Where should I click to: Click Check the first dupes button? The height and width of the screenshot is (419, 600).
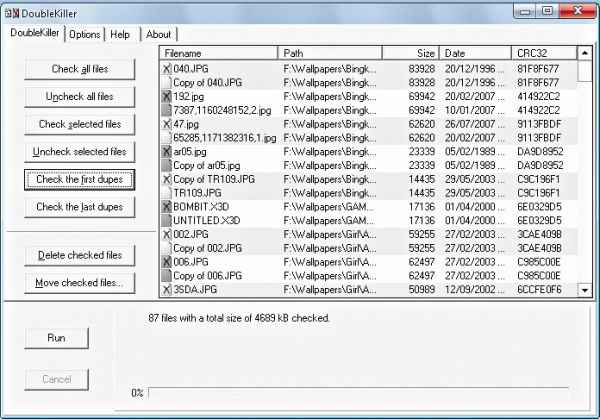tap(80, 179)
